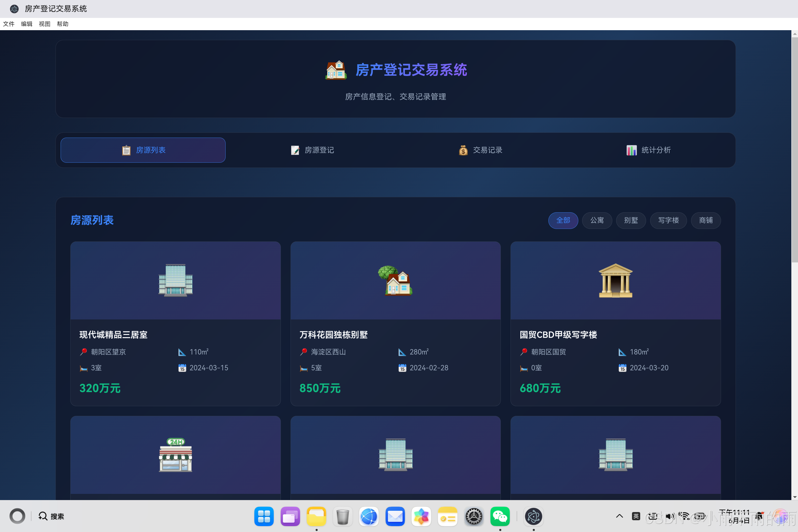This screenshot has height=532, width=798.
Task: Click the pin icon beside 朝阳区国贸
Action: (x=524, y=352)
